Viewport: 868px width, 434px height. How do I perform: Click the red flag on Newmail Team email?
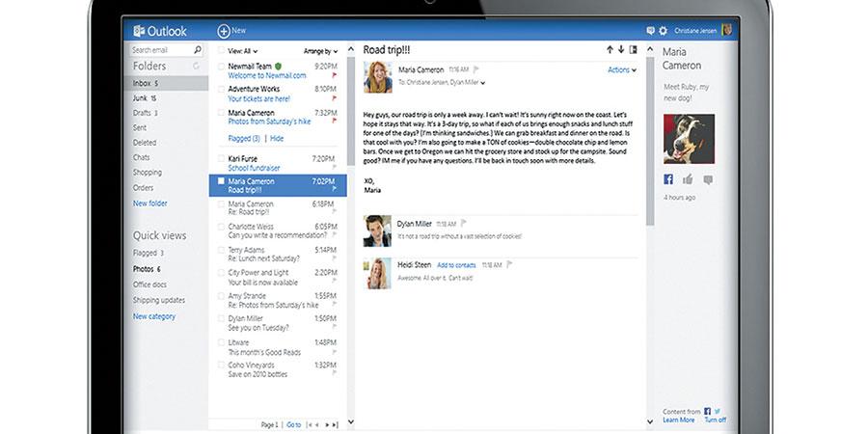(335, 74)
